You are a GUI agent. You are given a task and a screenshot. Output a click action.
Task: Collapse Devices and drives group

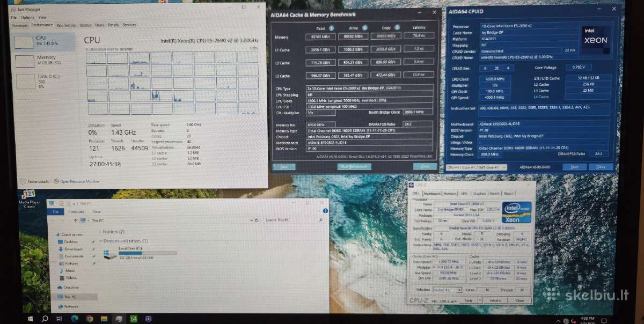pos(100,241)
